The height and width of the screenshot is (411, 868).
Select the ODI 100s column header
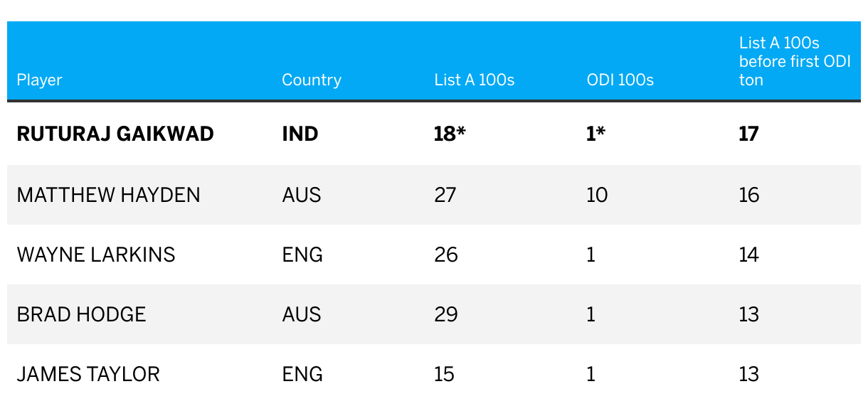[x=615, y=80]
